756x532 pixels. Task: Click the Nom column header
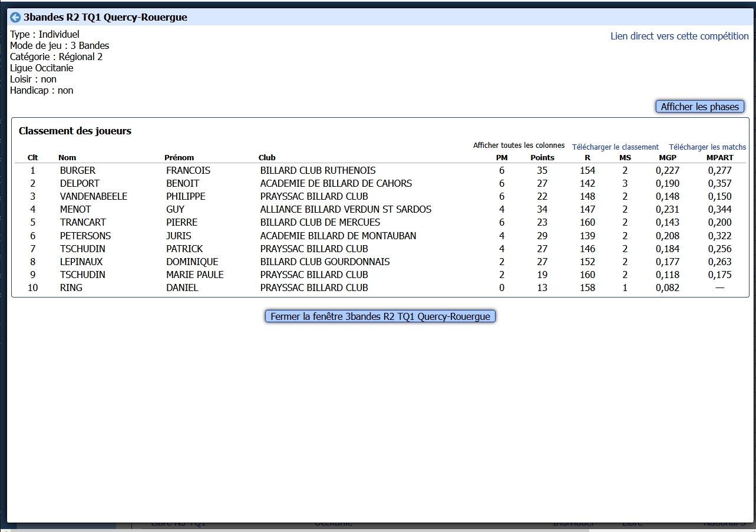click(x=67, y=158)
